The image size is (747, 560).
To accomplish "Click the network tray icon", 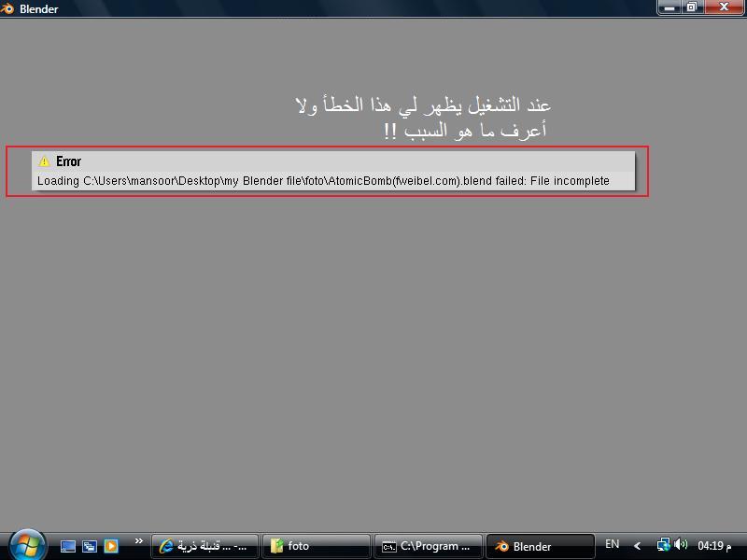I will pyautogui.click(x=664, y=545).
